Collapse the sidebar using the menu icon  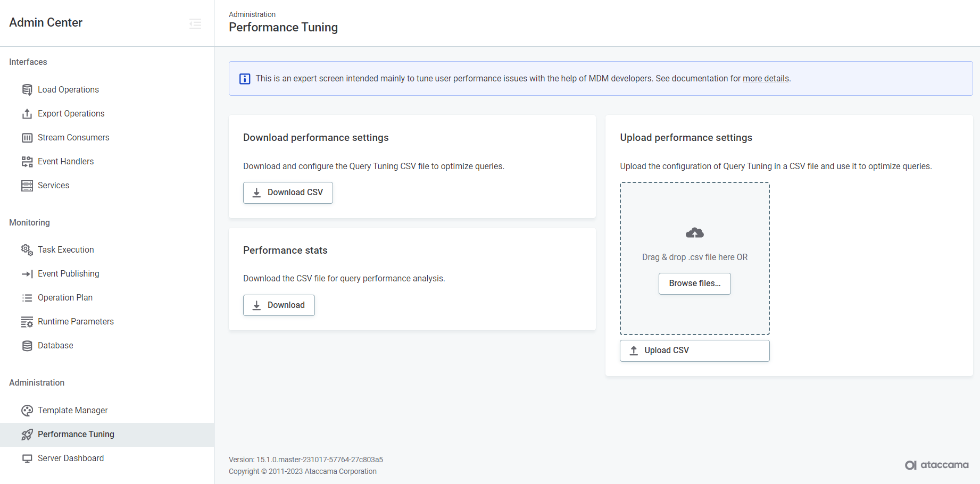pos(195,23)
